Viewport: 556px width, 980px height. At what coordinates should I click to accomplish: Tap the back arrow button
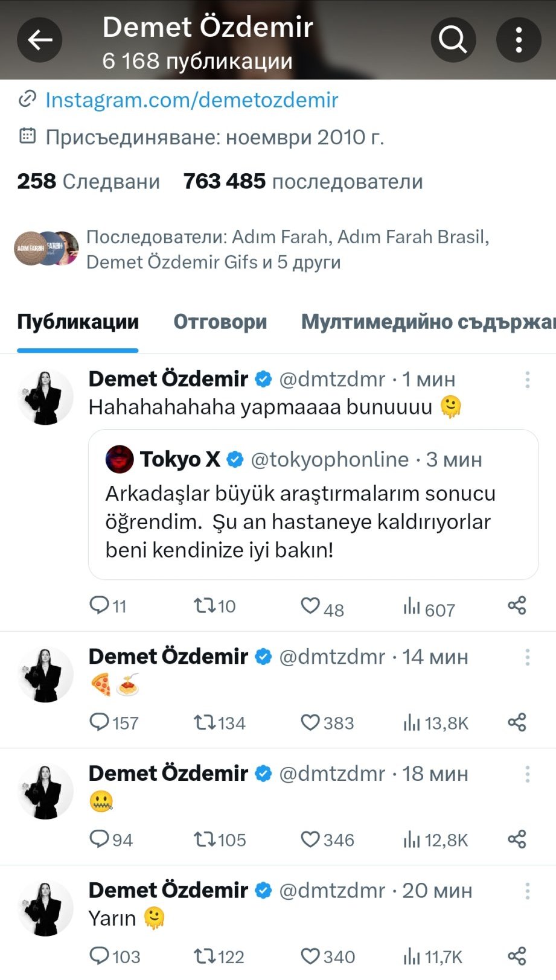pos(40,40)
